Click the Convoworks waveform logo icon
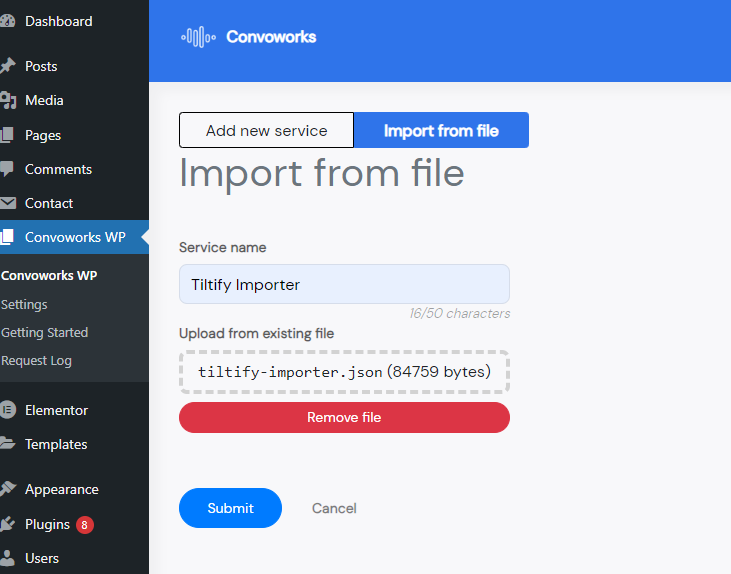The width and height of the screenshot is (731, 574). click(199, 37)
